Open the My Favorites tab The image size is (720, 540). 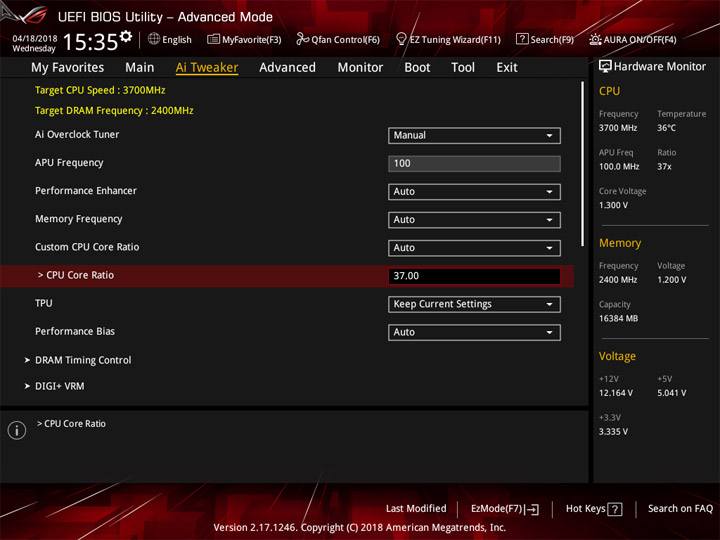pos(68,68)
